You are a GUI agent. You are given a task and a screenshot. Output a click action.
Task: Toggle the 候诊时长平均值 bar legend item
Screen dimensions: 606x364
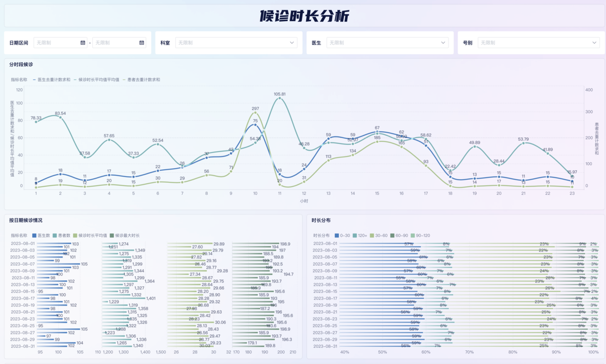pos(90,235)
